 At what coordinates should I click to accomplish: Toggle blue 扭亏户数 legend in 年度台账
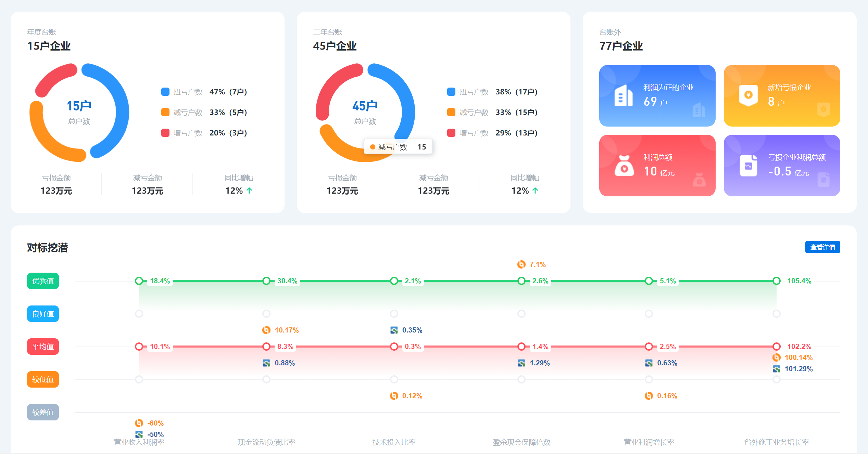coord(165,92)
